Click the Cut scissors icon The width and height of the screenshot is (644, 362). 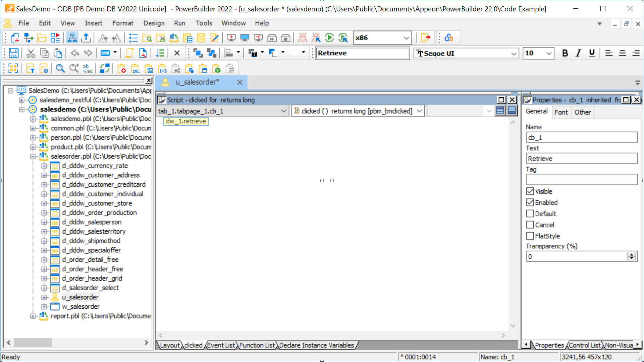(x=31, y=53)
